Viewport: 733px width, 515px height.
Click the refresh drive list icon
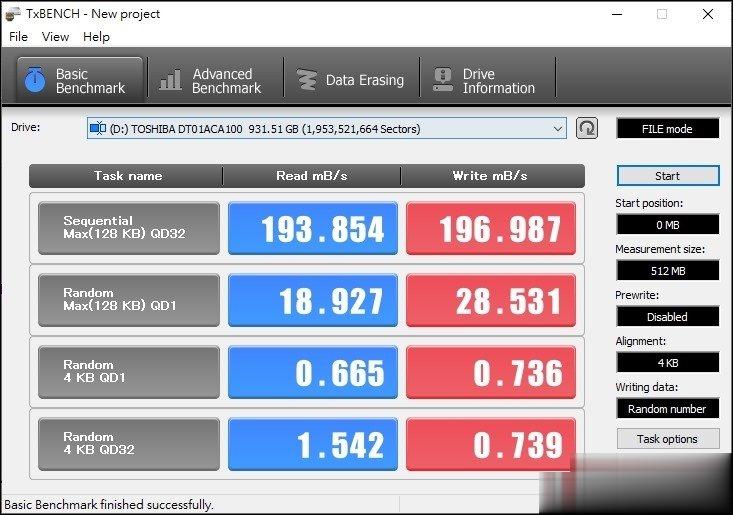[587, 129]
